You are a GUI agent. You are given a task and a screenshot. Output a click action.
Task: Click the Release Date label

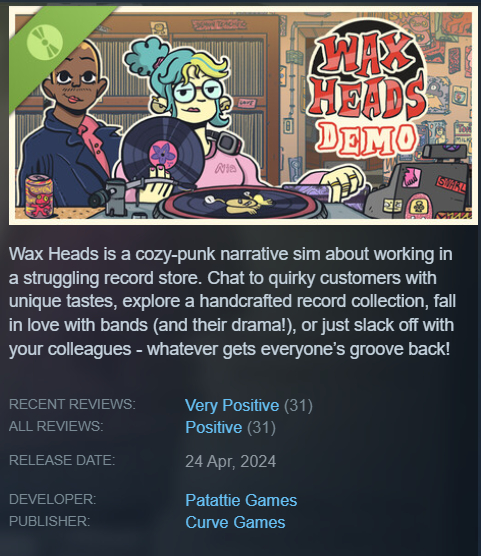(x=62, y=460)
